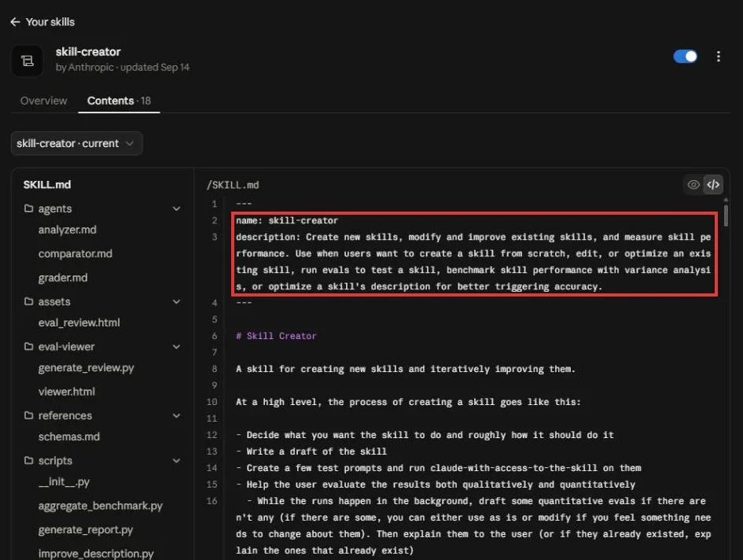This screenshot has height=560, width=743.
Task: Click the skill-creator scroll icon
Action: click(27, 61)
